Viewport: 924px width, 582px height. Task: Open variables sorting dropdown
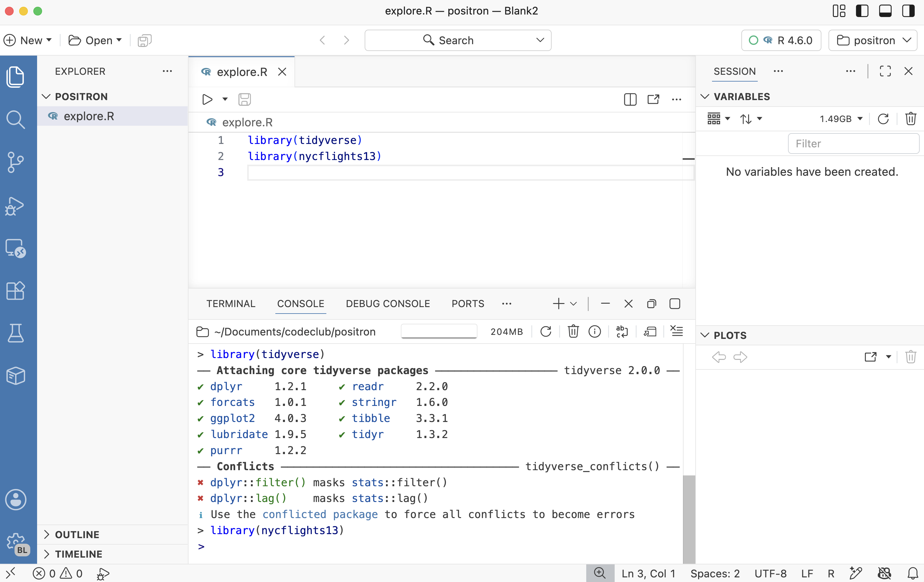point(751,119)
